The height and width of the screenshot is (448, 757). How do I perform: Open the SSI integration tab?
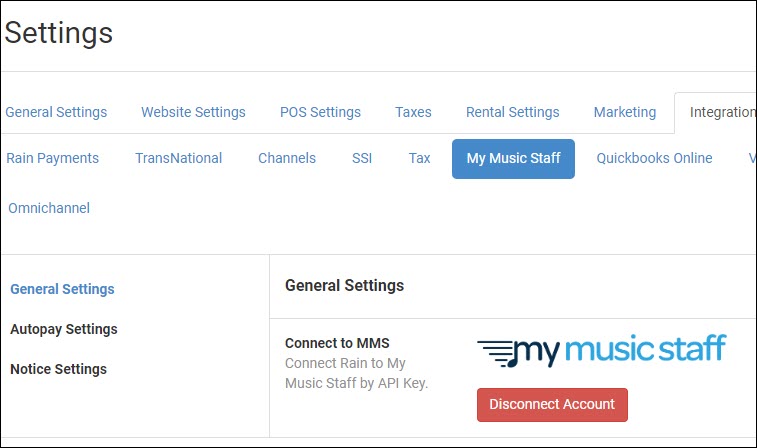click(362, 158)
